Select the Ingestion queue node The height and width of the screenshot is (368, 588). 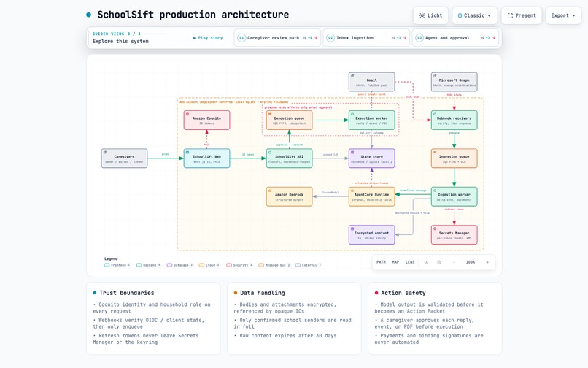(x=454, y=158)
